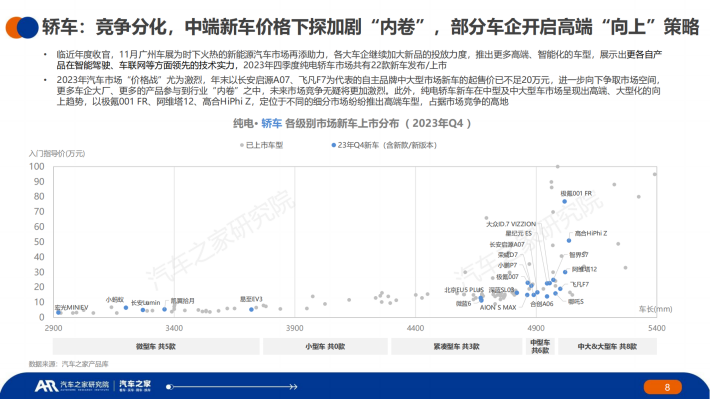Click the orange-blue overlapping circles logo
Viewport: 710px width, 399px height.
pyautogui.click(x=21, y=27)
